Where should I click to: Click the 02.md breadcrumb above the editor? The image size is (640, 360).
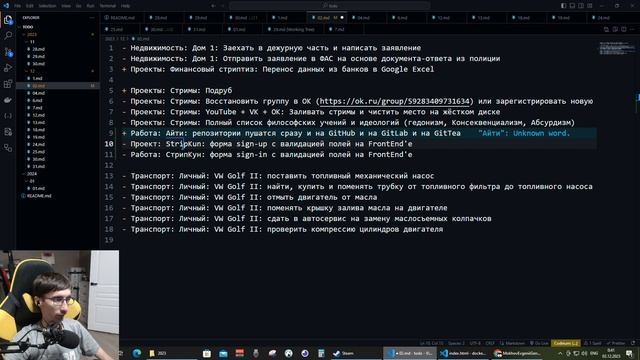coord(141,39)
